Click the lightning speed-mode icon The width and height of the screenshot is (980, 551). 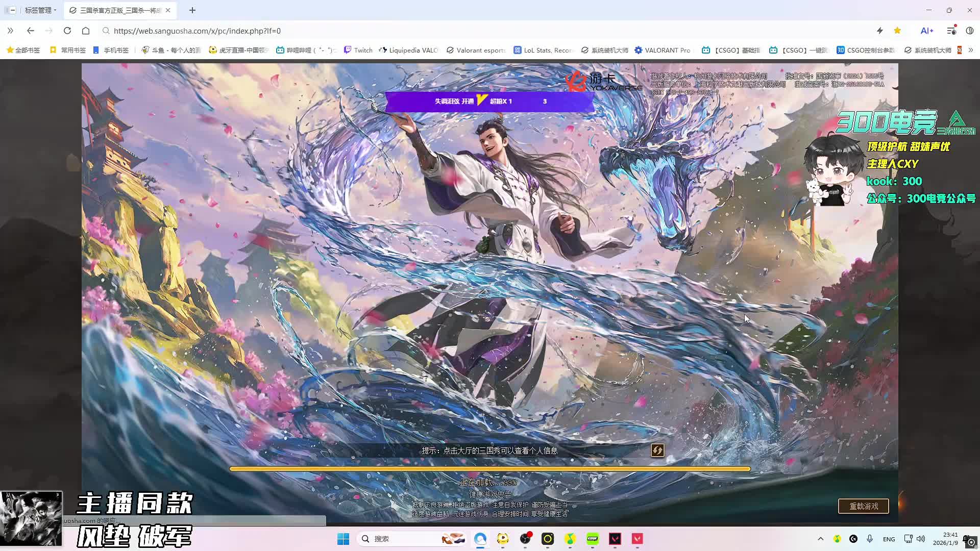(x=879, y=31)
